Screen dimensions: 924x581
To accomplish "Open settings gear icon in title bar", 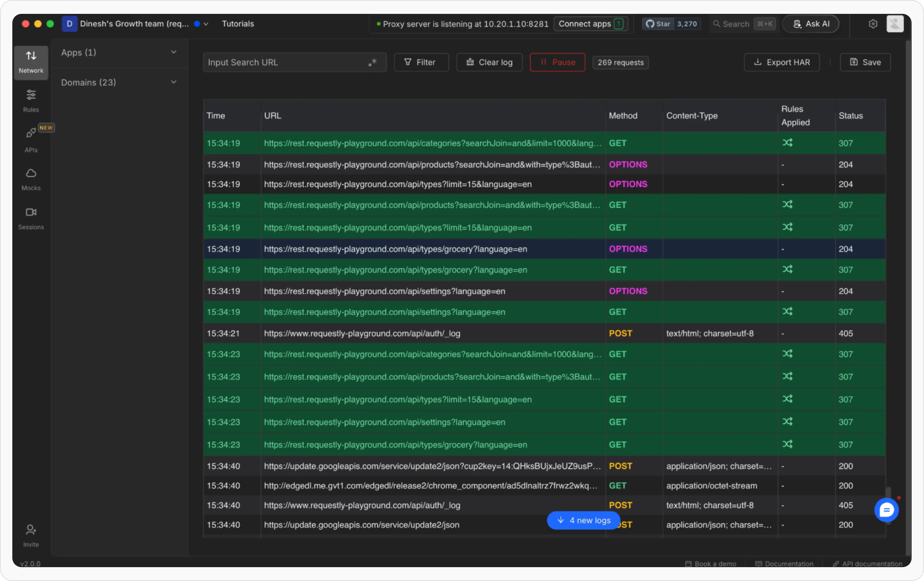I will [873, 24].
